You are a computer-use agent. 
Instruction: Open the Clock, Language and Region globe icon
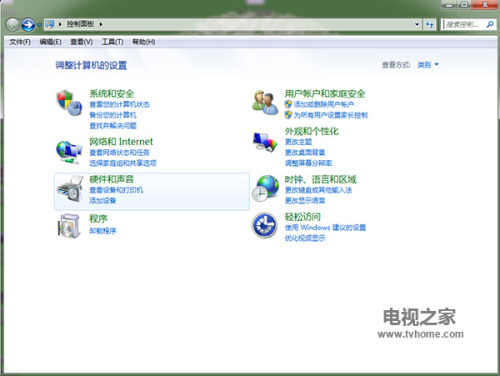[266, 188]
